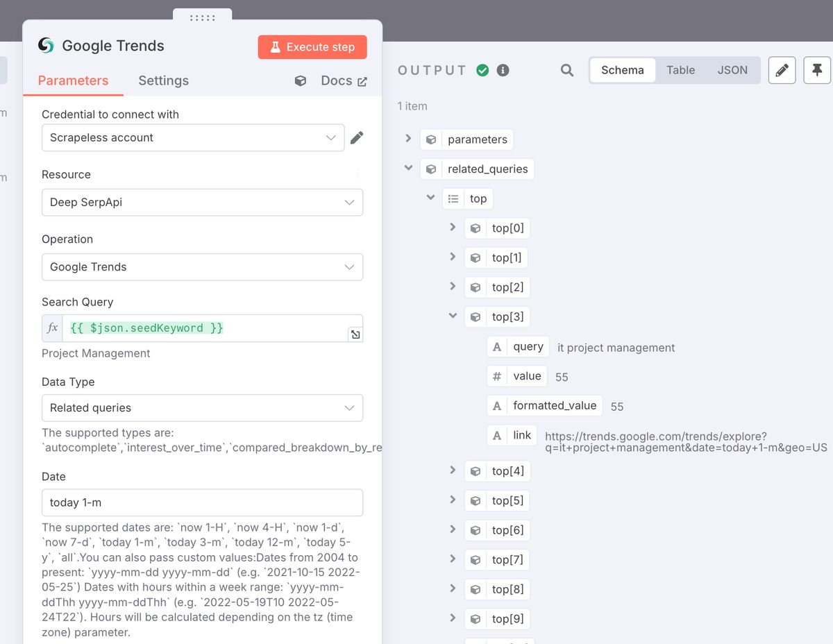Switch to the Settings tab

[x=163, y=80]
